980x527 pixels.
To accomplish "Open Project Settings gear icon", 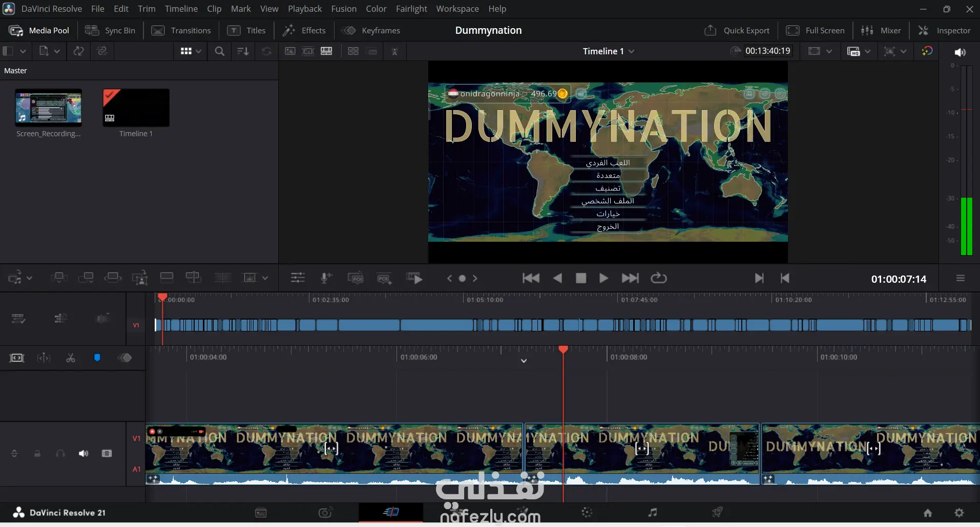I will 959,513.
